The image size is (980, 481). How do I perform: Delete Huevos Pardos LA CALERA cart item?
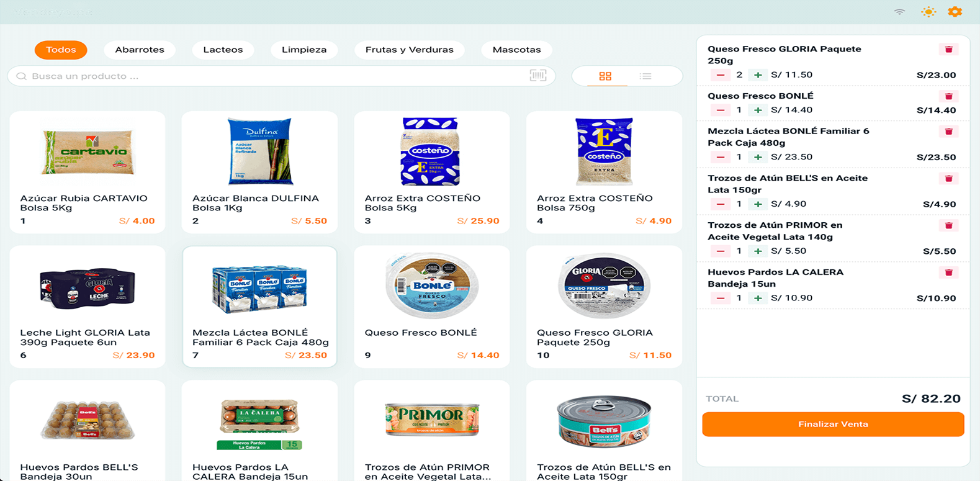coord(948,272)
